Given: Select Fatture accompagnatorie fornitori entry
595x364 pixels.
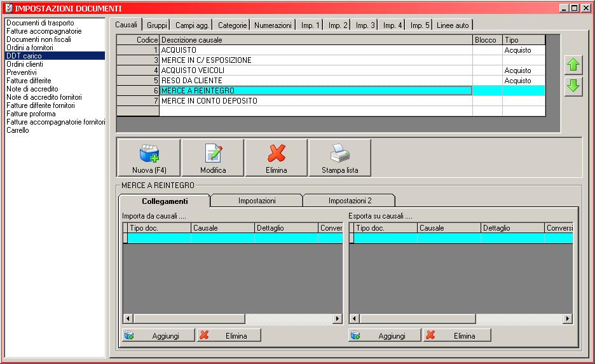Looking at the screenshot, I should pos(55,122).
